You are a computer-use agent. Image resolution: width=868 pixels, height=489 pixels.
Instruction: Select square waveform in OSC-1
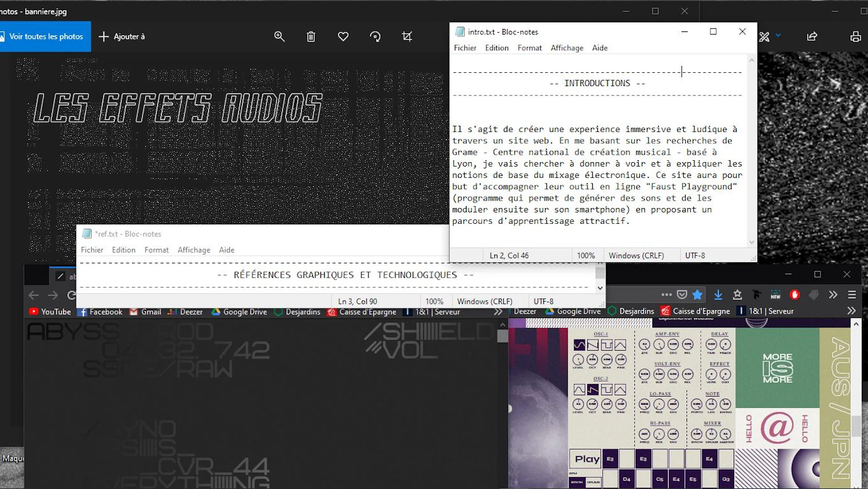607,345
